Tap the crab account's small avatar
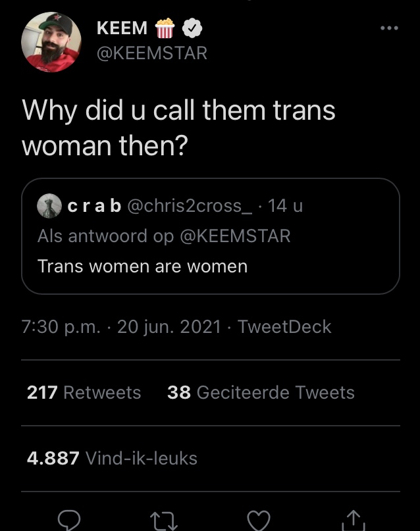Screen dimensions: 420x531 tap(49, 207)
